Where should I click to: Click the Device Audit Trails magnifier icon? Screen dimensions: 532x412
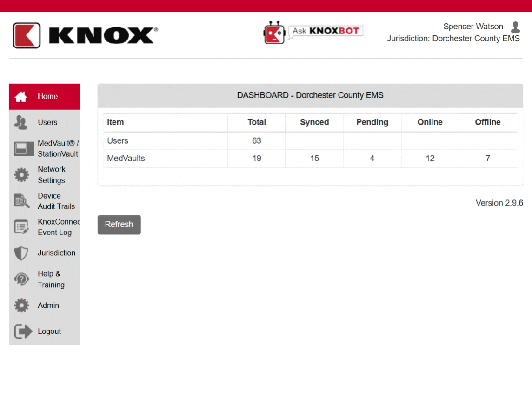click(x=22, y=201)
